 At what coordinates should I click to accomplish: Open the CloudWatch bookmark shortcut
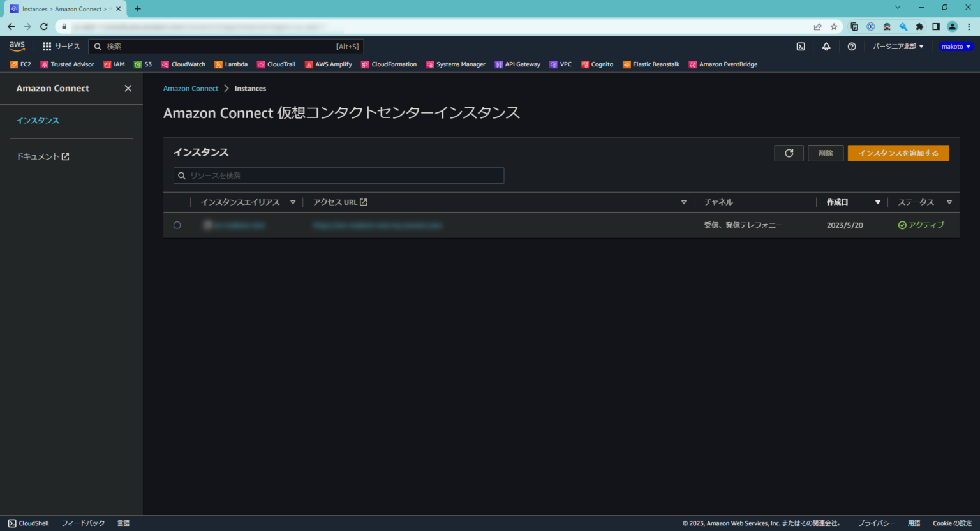(x=183, y=64)
